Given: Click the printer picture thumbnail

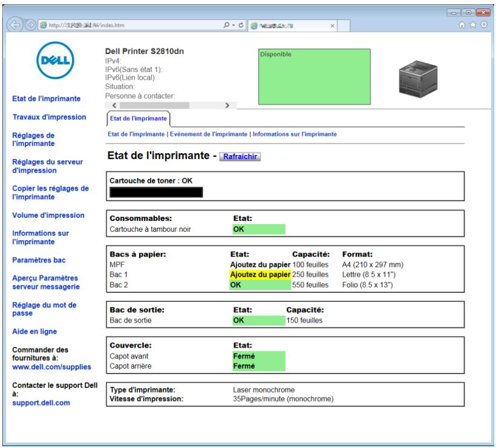Looking at the screenshot, I should (418, 79).
